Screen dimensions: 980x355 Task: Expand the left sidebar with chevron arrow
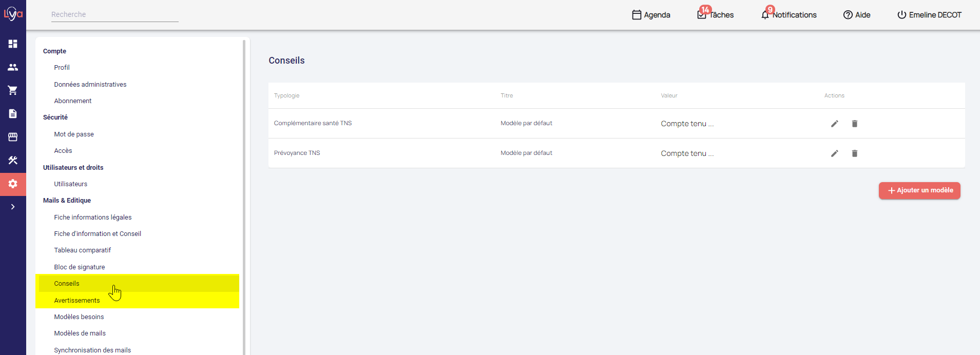(13, 207)
